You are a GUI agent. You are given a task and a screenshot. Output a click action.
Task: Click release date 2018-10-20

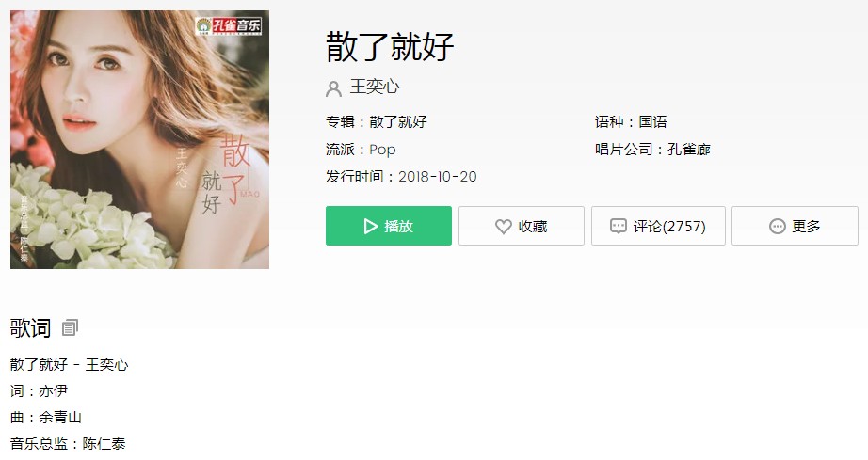(438, 177)
